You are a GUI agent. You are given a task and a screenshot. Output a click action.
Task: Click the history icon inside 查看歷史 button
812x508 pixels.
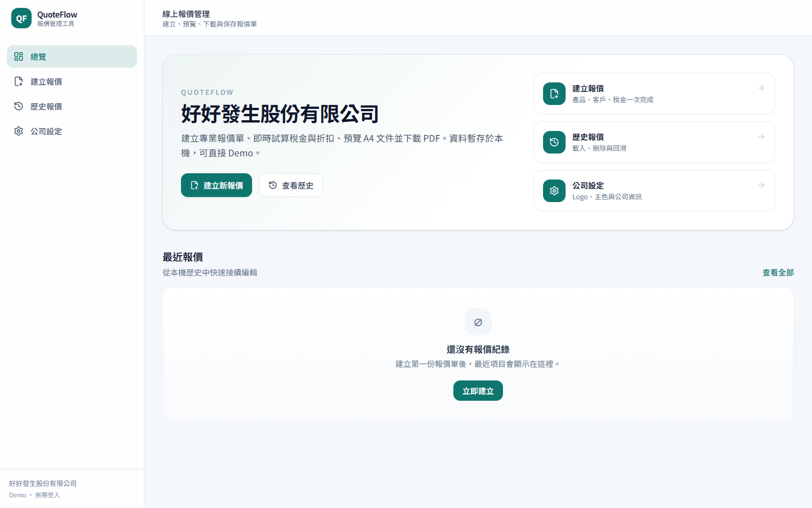click(273, 185)
